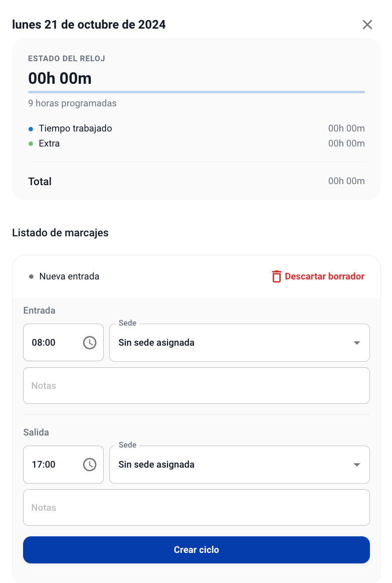The width and height of the screenshot is (392, 583).
Task: Click the 17:00 exit time field
Action: point(50,465)
